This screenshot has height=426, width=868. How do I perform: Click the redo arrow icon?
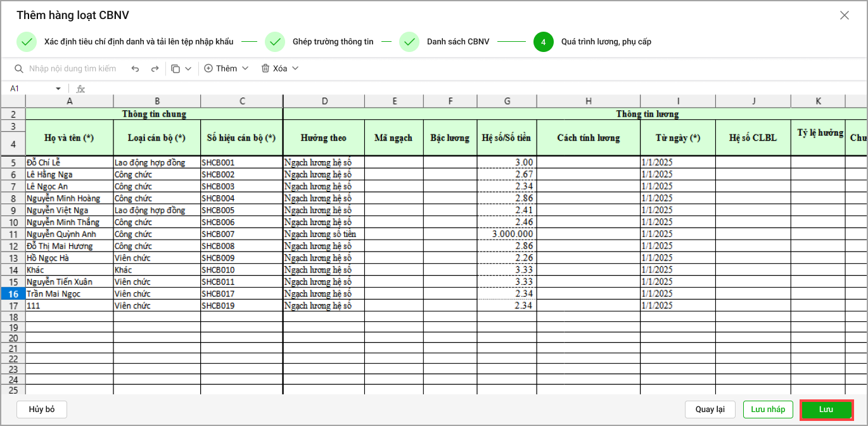pos(155,68)
